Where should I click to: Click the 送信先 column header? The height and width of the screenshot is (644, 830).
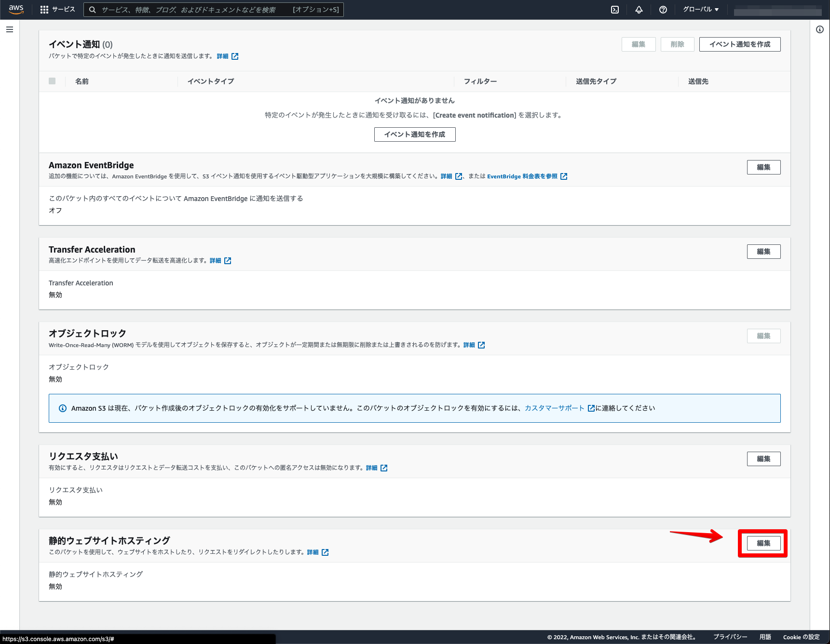(x=698, y=81)
